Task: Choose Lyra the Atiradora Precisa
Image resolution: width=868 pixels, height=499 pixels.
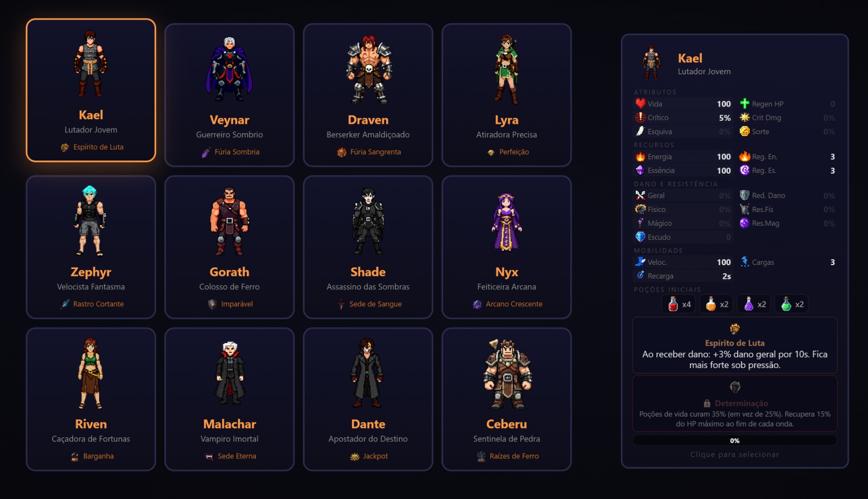Action: tap(507, 95)
